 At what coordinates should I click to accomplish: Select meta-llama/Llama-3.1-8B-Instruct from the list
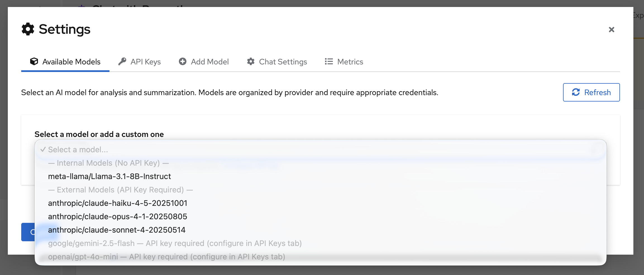pyautogui.click(x=109, y=176)
